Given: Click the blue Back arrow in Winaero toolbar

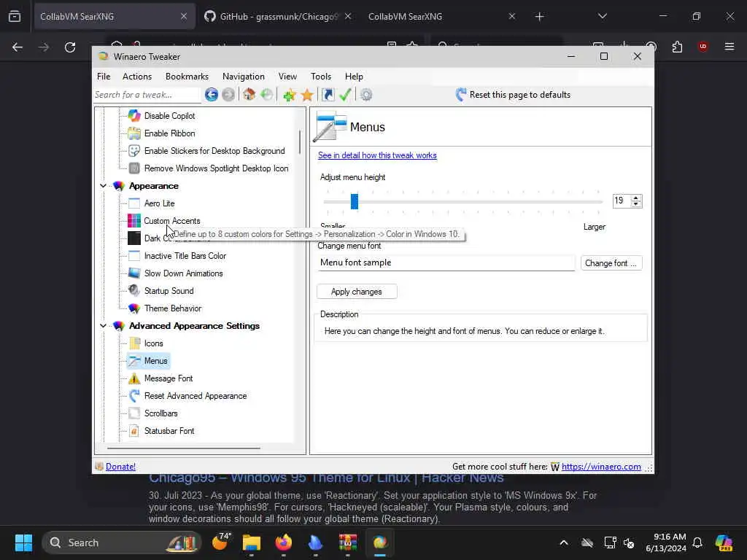Looking at the screenshot, I should click(x=212, y=95).
